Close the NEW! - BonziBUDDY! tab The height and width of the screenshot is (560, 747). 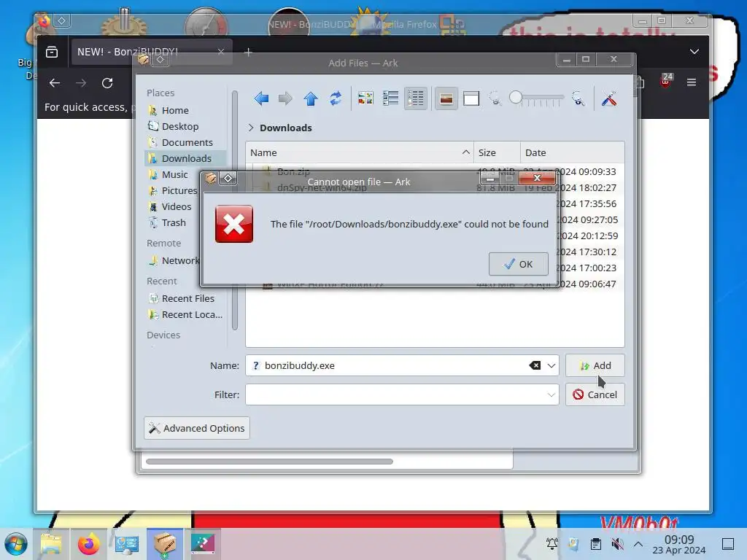220,52
